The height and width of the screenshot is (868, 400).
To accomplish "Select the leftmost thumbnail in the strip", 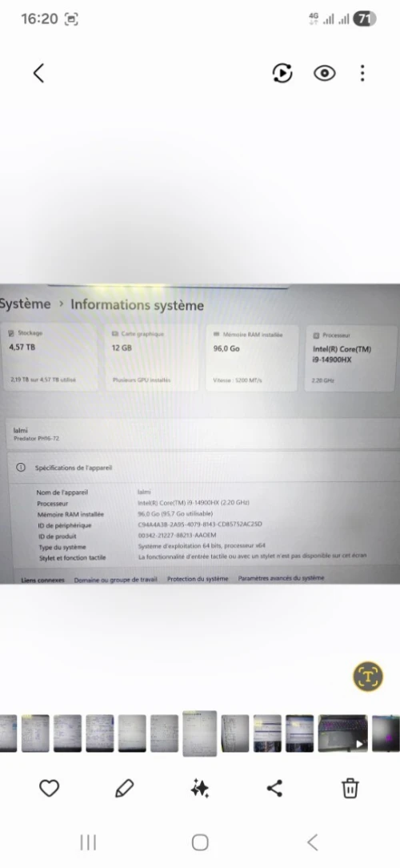I will click(8, 733).
